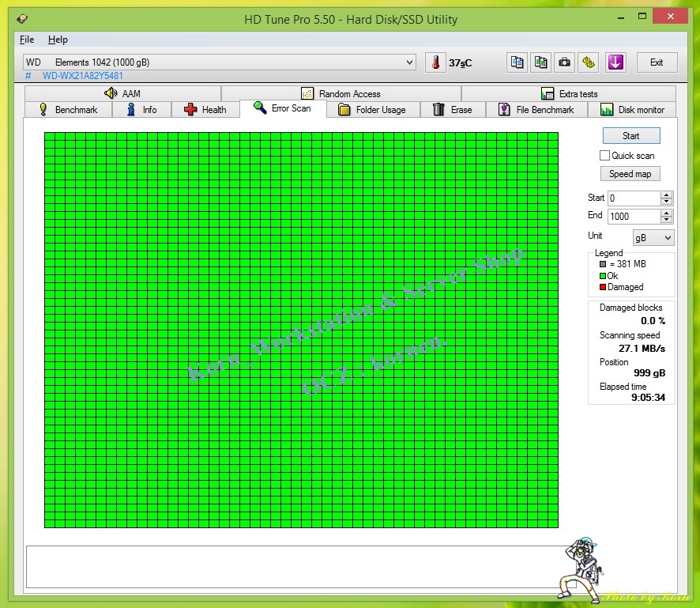Click the red Damaged legend swatch
The image size is (700, 608).
coord(603,287)
